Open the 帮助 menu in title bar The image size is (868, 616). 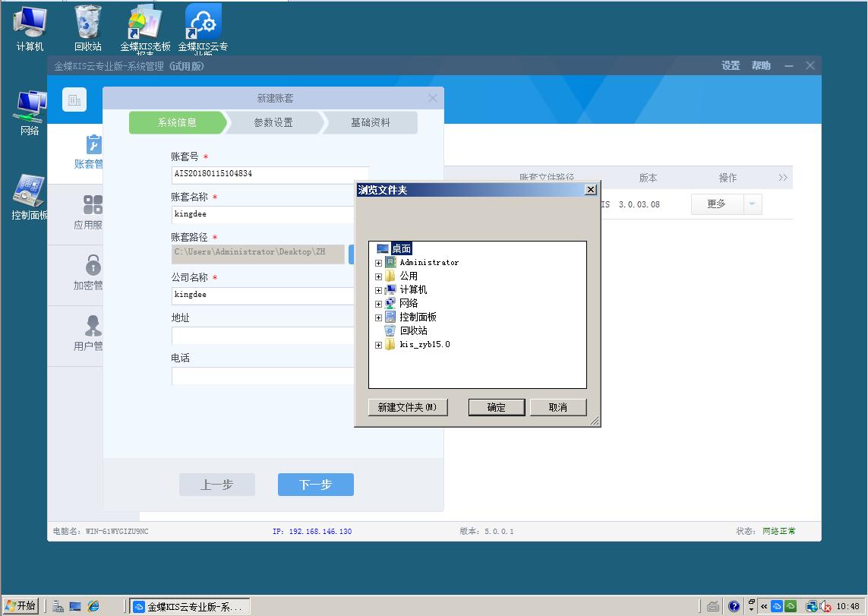click(761, 66)
